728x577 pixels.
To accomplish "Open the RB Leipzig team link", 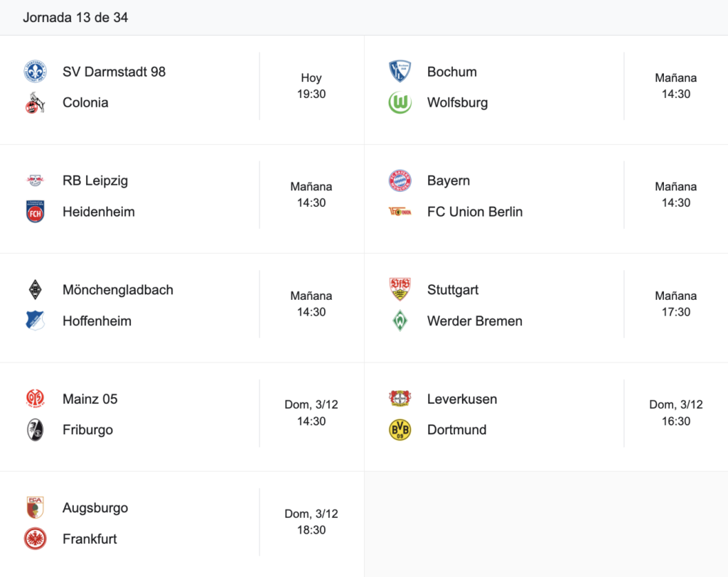I will pos(95,180).
